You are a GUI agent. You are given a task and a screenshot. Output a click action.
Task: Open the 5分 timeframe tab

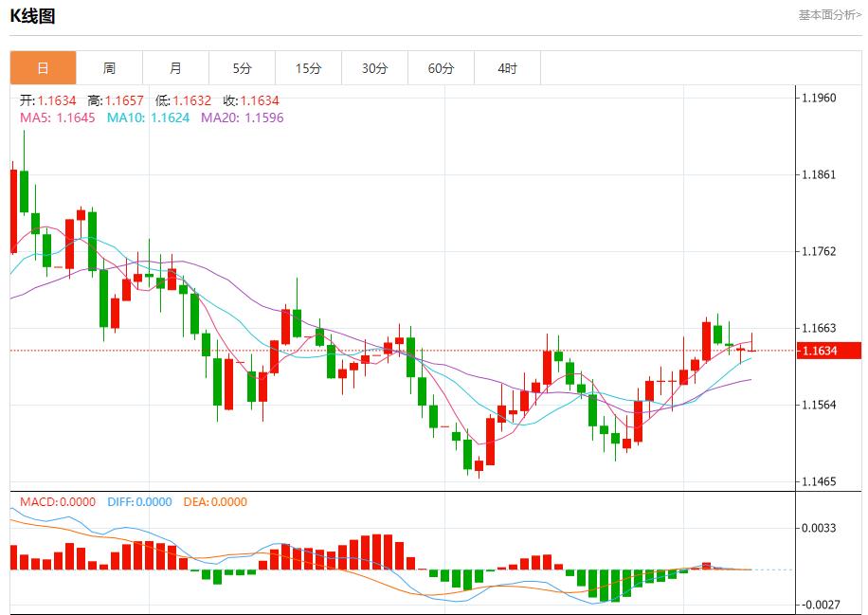[x=242, y=68]
